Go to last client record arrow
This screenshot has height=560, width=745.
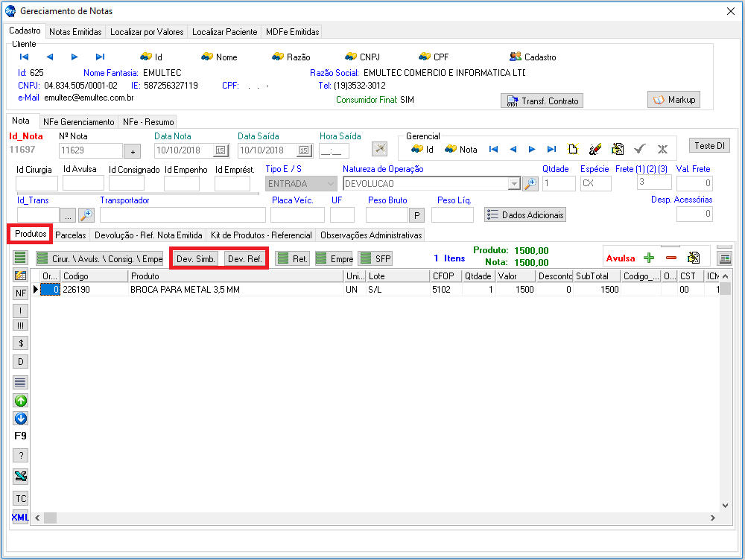click(x=100, y=57)
